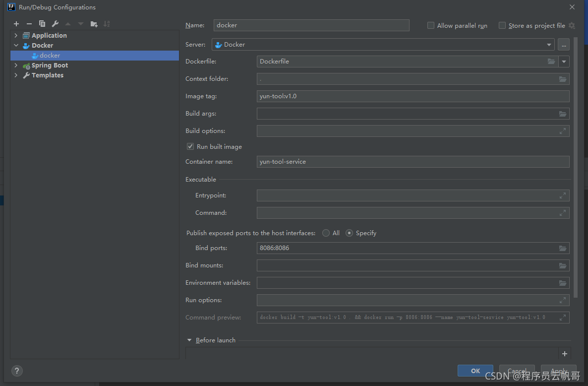The width and height of the screenshot is (588, 386).
Task: Create new folder for configurations
Action: [94, 24]
